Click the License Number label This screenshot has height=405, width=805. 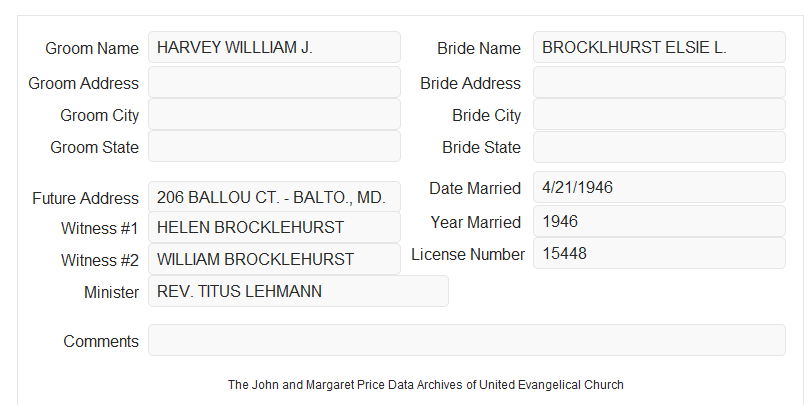[x=468, y=255]
